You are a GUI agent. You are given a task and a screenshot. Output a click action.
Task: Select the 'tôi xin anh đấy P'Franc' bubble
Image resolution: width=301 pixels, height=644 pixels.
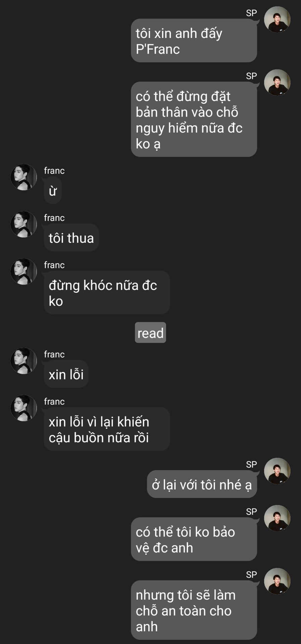click(x=194, y=41)
